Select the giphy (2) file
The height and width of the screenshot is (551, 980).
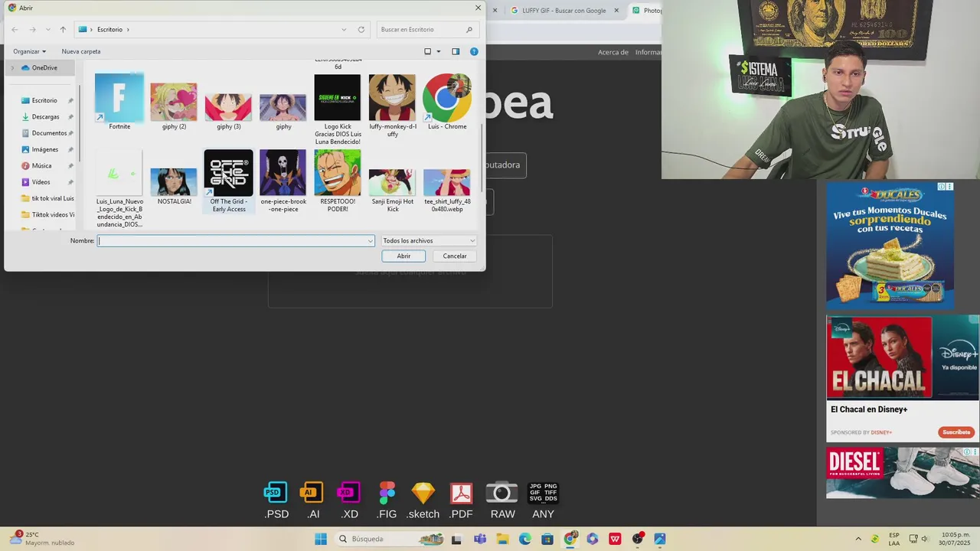[x=174, y=106]
